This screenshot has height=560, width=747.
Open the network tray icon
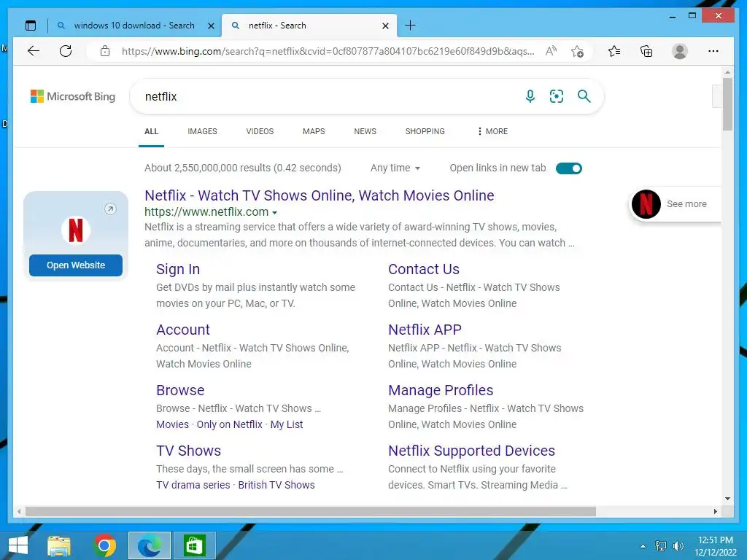point(661,546)
